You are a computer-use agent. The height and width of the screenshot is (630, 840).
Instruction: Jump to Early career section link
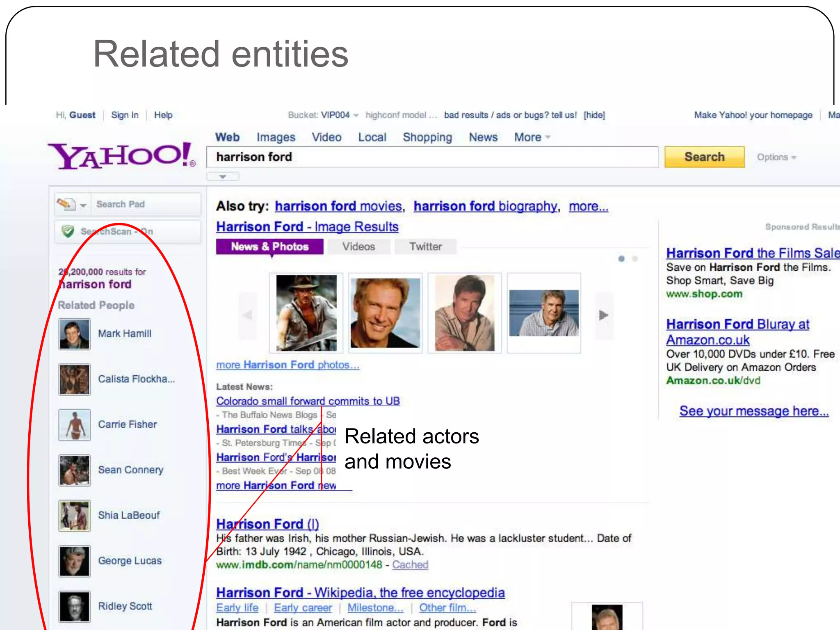tap(303, 608)
